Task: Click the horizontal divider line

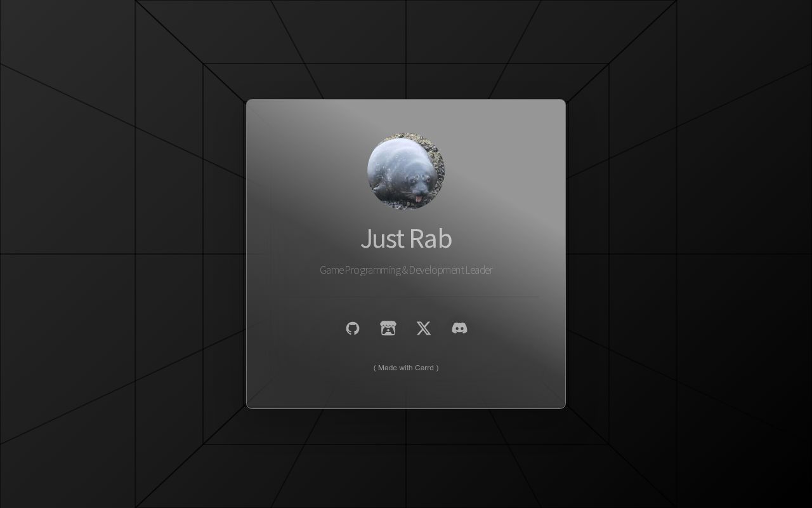Action: point(406,296)
